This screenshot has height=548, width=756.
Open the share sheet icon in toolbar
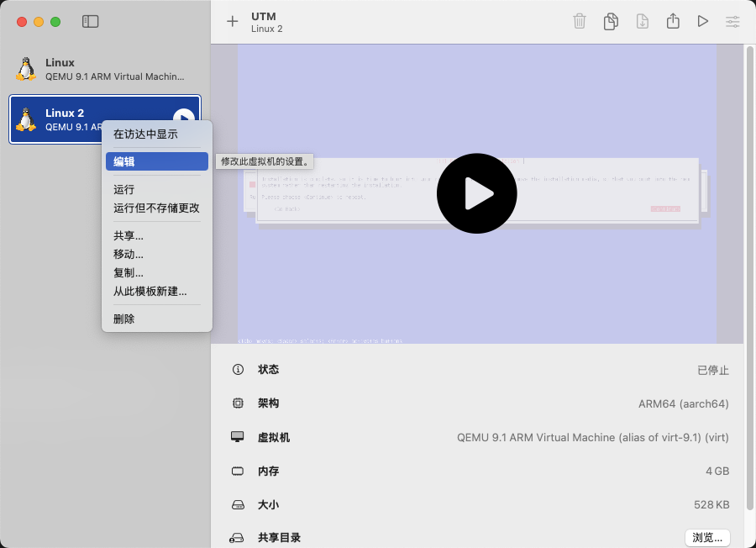(673, 21)
